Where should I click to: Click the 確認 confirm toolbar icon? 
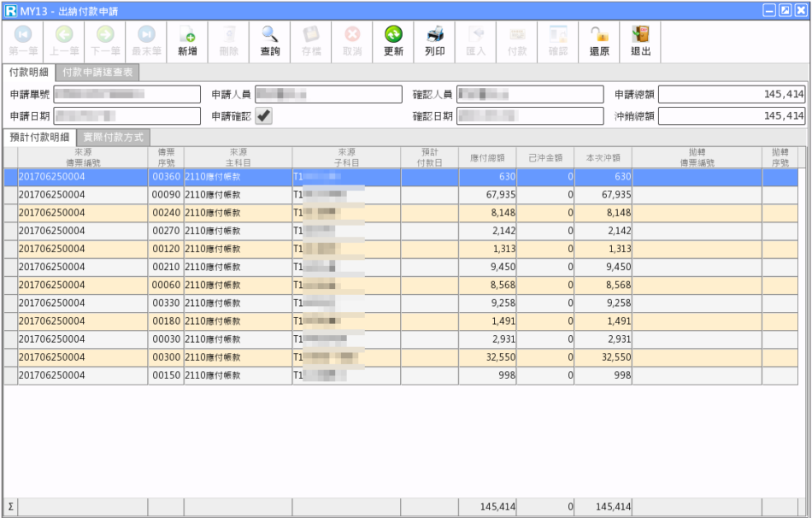558,34
